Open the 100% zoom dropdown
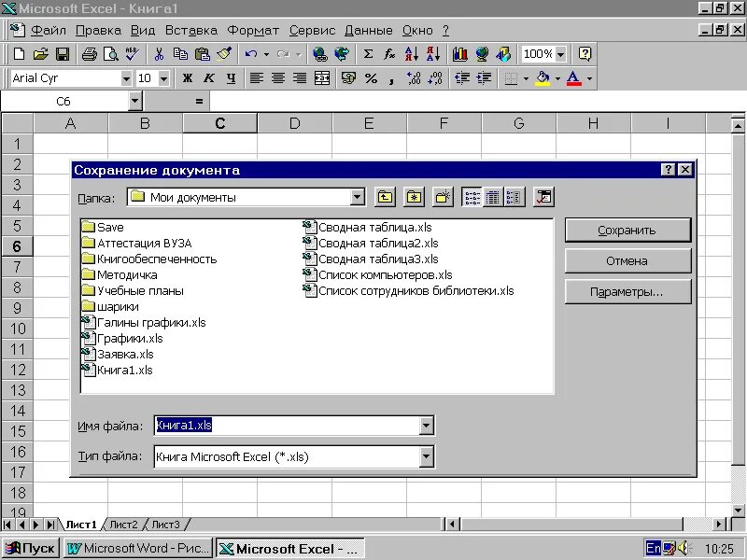Viewport: 747px width, 560px height. (x=560, y=54)
